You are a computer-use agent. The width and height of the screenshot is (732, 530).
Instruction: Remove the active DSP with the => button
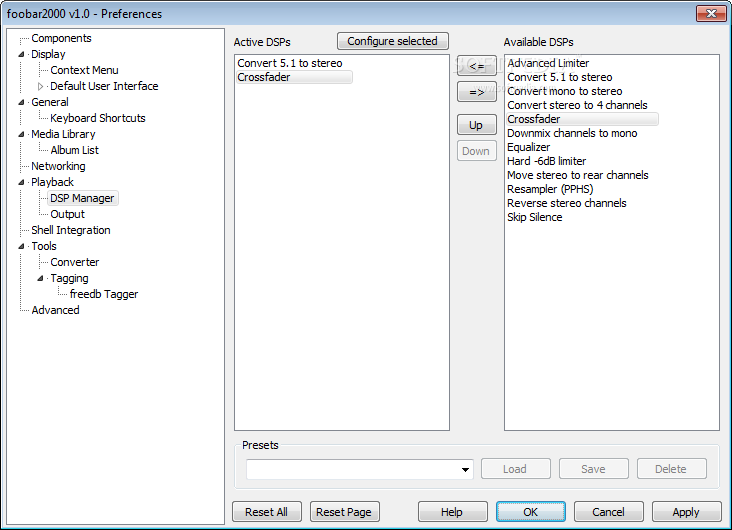pos(477,92)
